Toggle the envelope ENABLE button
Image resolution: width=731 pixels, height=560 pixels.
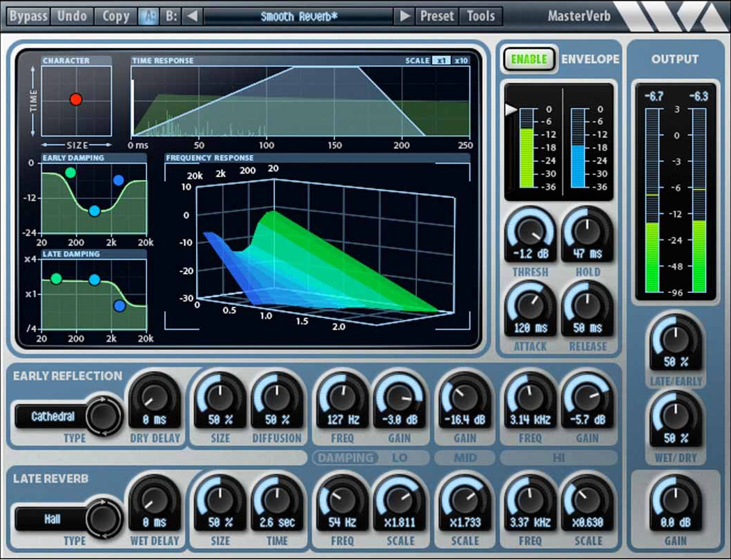(529, 59)
